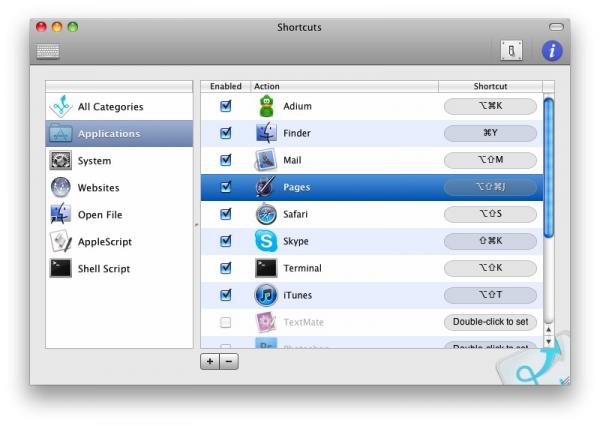Click the Terminal icon in the action list
The image size is (600, 426).
(x=266, y=268)
